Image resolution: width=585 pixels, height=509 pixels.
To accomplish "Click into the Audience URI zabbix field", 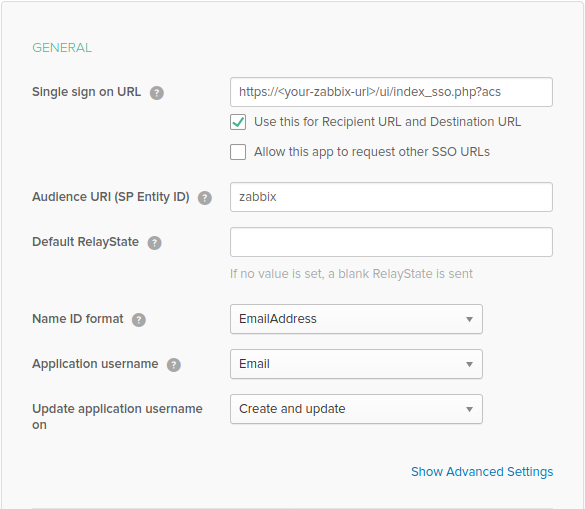I will [x=391, y=197].
